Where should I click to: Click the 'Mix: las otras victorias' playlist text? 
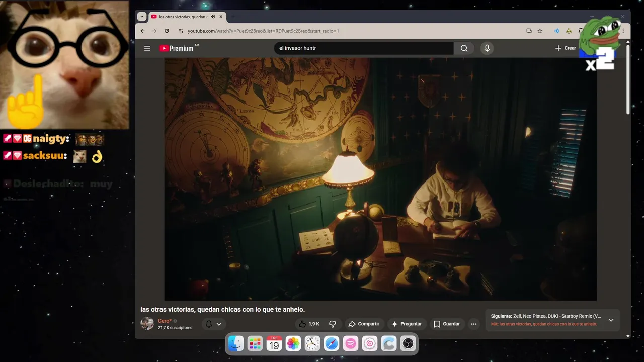(x=544, y=324)
